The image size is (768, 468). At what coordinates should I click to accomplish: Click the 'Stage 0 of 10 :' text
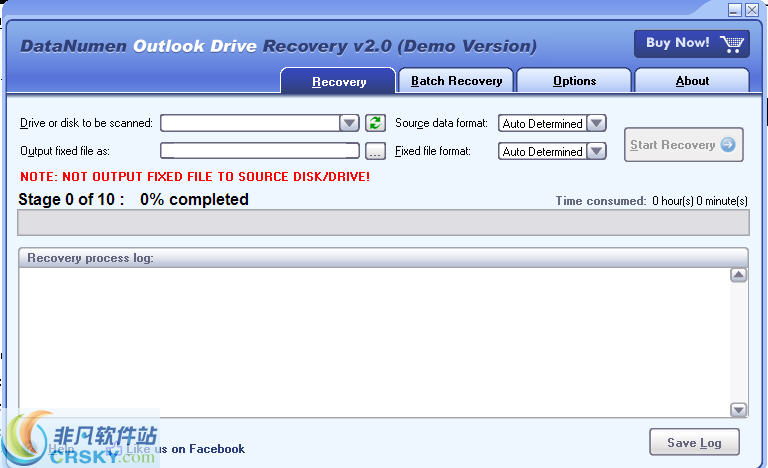(71, 199)
